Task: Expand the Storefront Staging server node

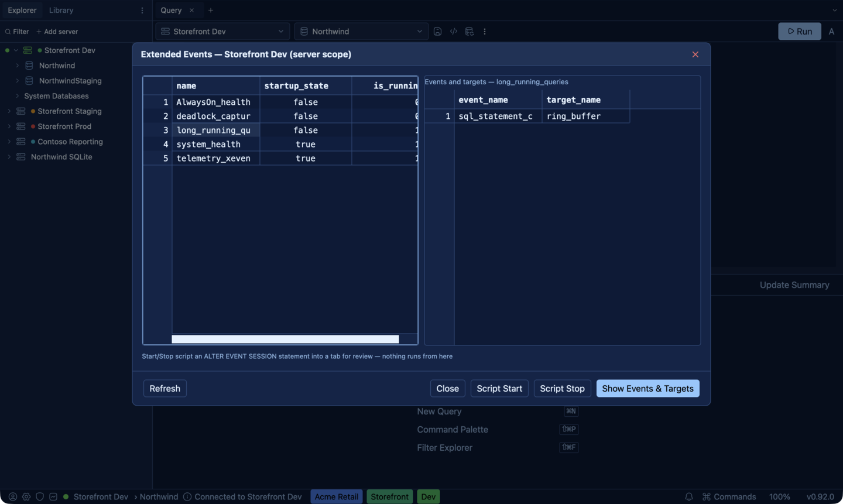Action: coord(9,111)
